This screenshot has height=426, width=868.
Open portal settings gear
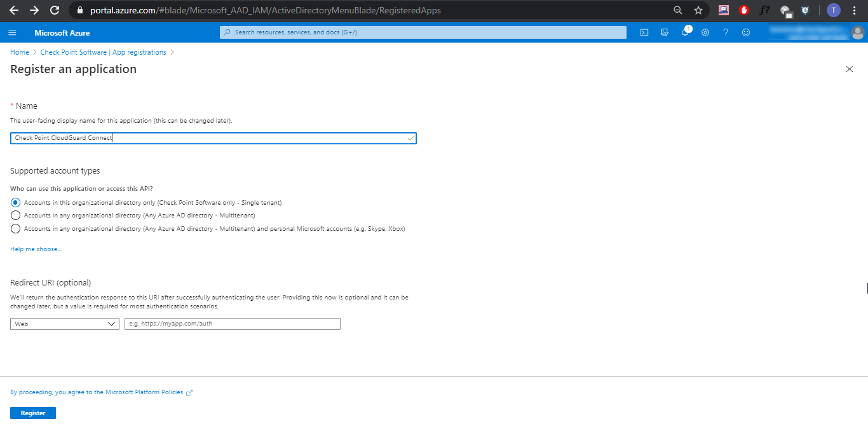point(705,32)
